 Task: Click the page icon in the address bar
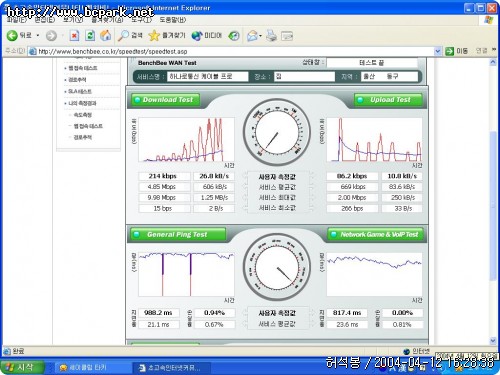pos(32,51)
